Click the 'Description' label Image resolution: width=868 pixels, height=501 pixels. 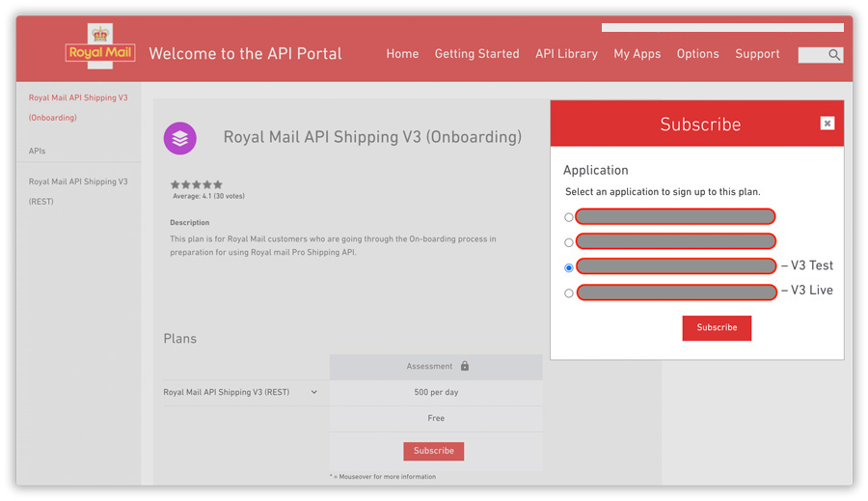point(189,222)
